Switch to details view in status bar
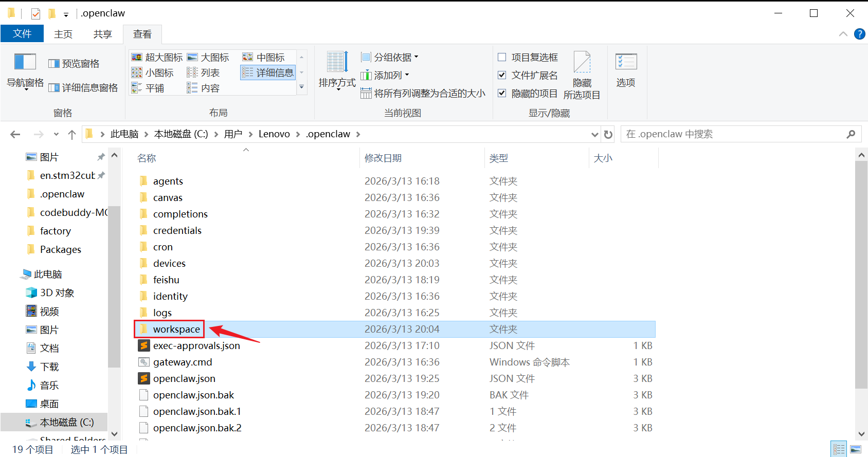 pyautogui.click(x=839, y=449)
